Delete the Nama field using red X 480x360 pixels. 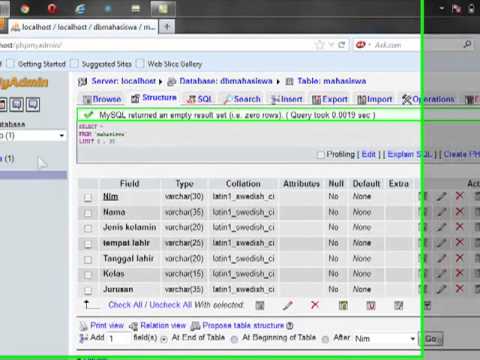[x=460, y=212]
